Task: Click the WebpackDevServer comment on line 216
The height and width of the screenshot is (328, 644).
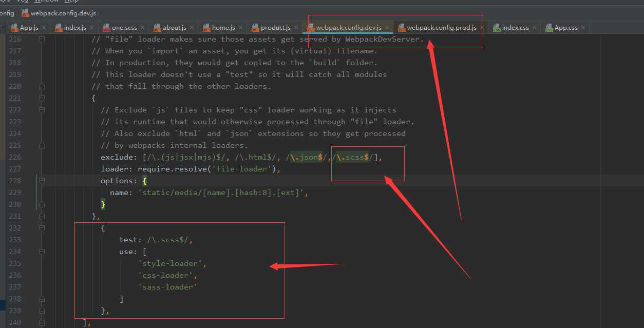Action: click(258, 39)
